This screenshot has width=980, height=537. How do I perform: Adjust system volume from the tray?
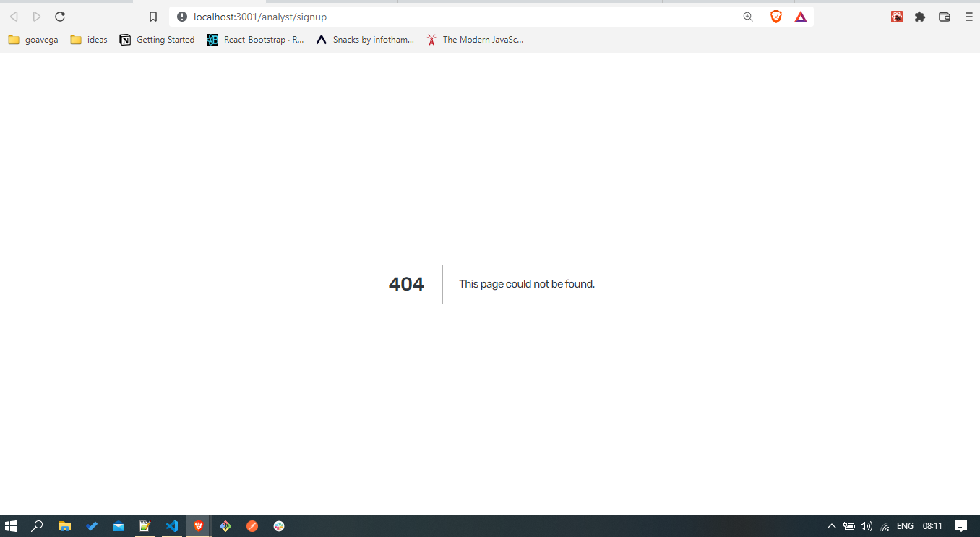(866, 525)
